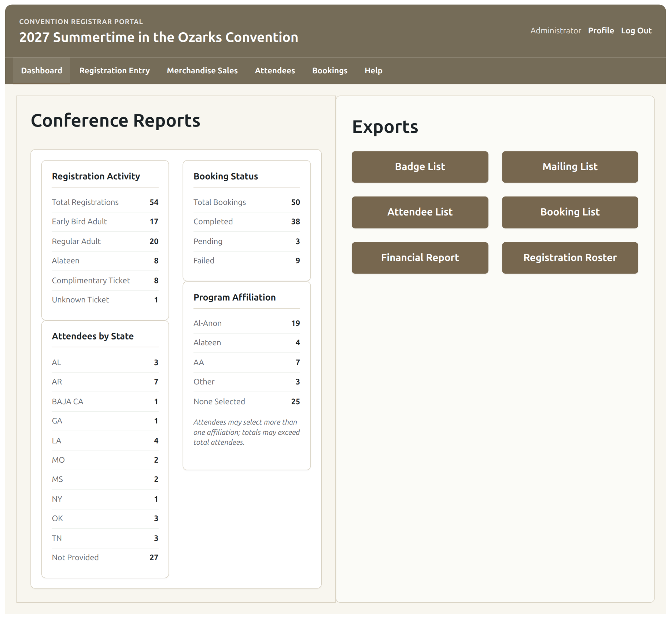
Task: Open Merchandise Sales tab
Action: (x=202, y=70)
